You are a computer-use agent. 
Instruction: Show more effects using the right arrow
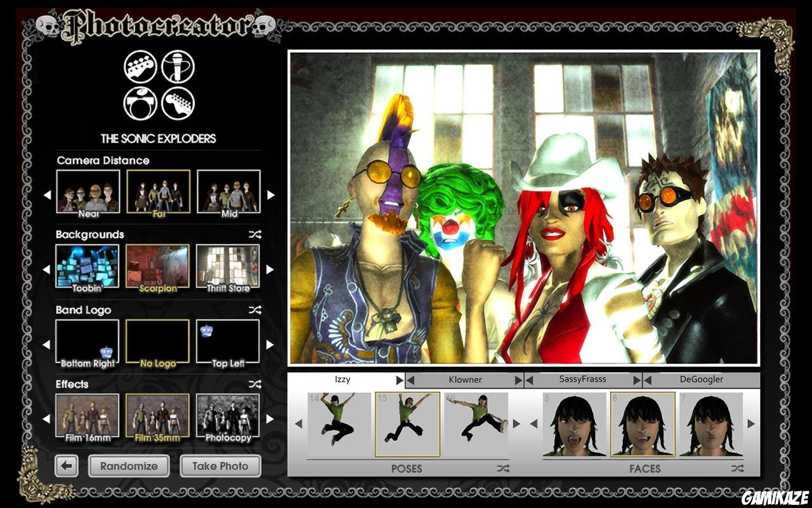tap(270, 418)
